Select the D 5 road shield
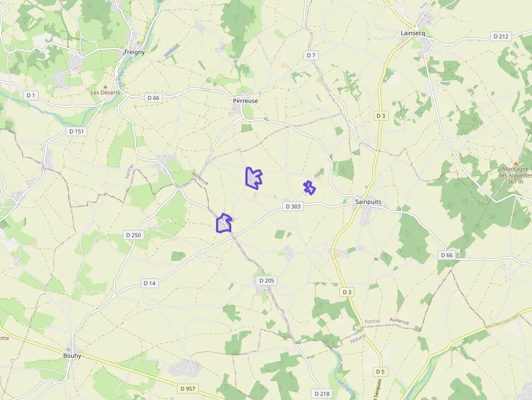 coord(381,372)
